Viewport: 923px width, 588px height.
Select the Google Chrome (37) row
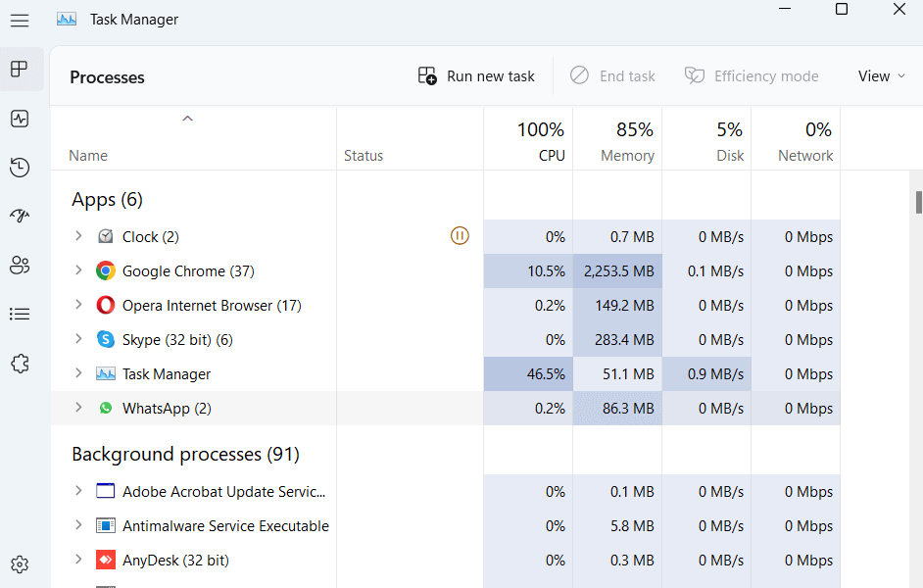pyautogui.click(x=446, y=270)
